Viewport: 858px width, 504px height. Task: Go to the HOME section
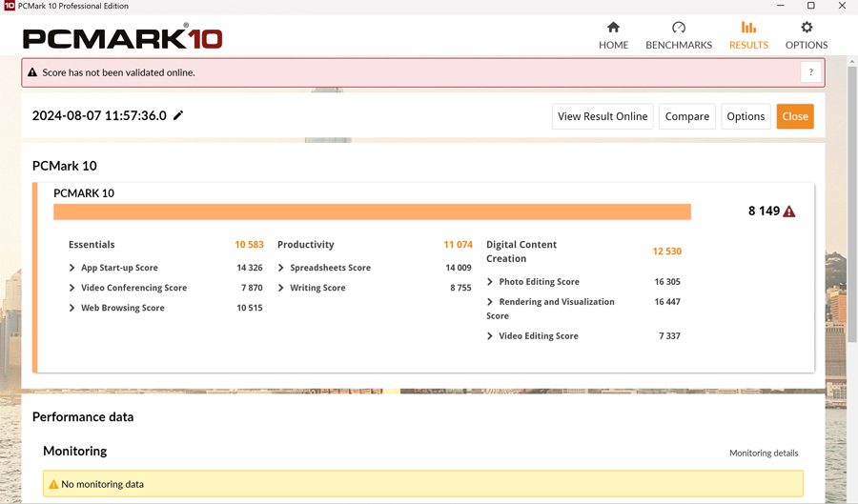click(x=613, y=35)
